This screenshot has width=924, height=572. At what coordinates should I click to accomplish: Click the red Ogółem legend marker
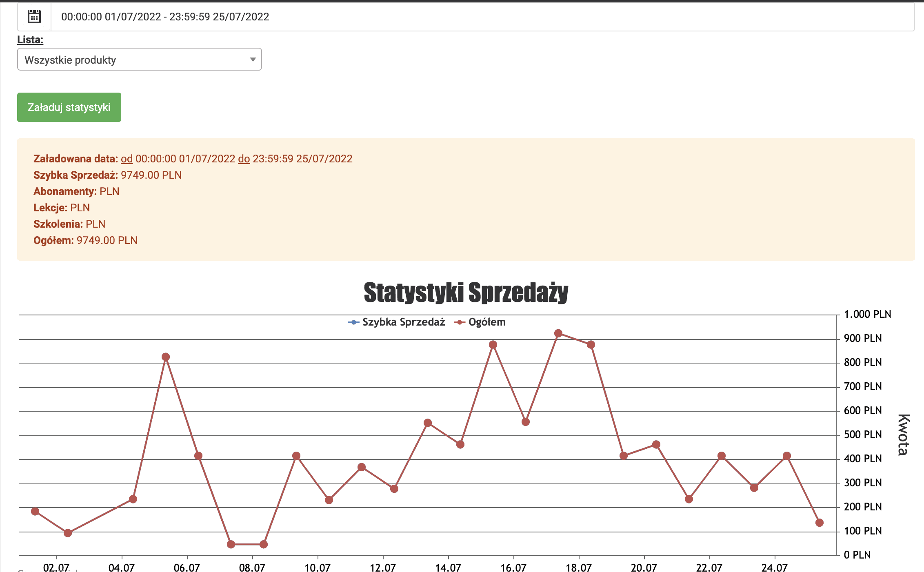(460, 322)
